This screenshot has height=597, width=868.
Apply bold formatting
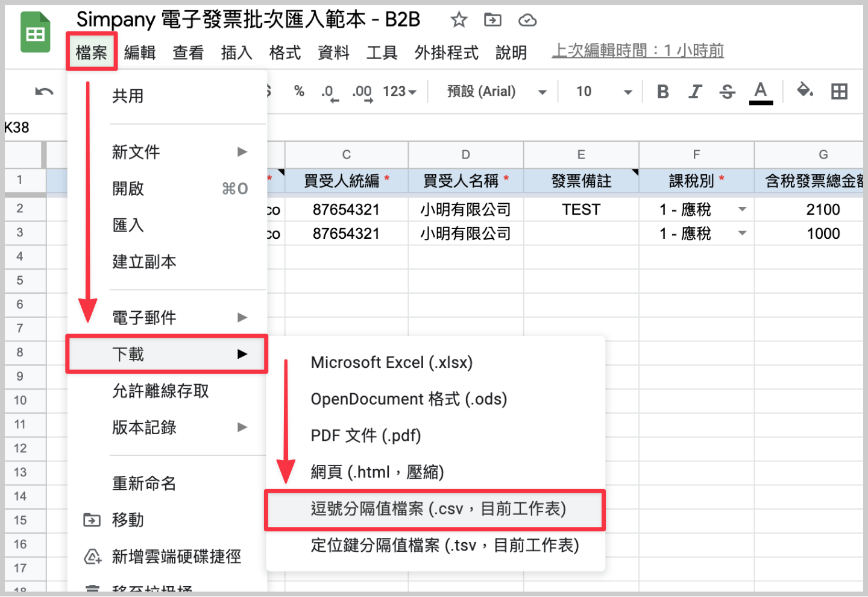click(663, 92)
